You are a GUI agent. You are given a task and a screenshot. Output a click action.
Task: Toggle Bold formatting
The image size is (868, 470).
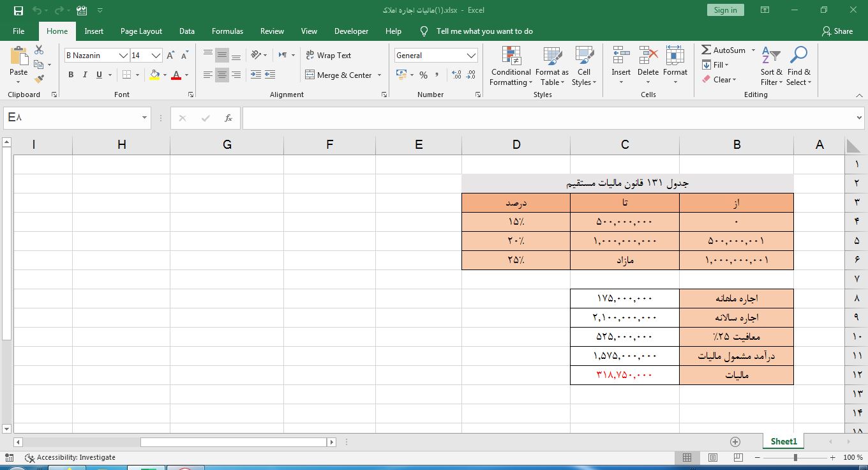point(71,75)
